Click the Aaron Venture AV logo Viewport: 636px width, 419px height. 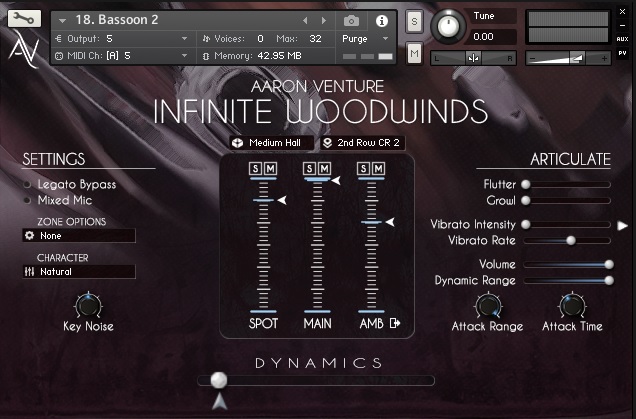pyautogui.click(x=24, y=49)
